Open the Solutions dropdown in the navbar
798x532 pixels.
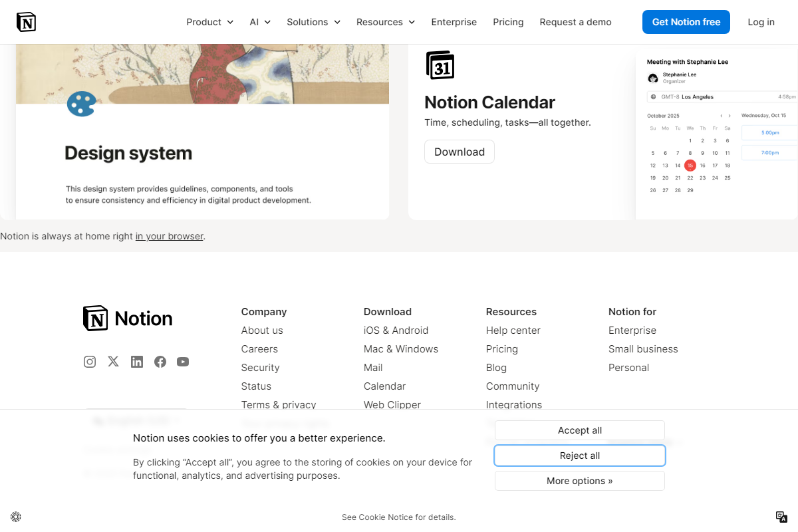tap(313, 21)
